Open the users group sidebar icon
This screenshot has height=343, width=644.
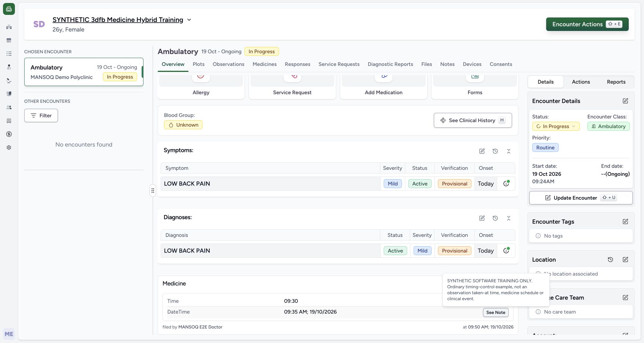tap(9, 107)
